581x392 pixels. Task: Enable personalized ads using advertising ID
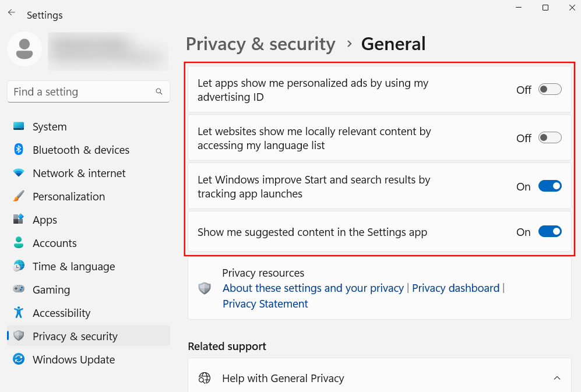(x=550, y=90)
